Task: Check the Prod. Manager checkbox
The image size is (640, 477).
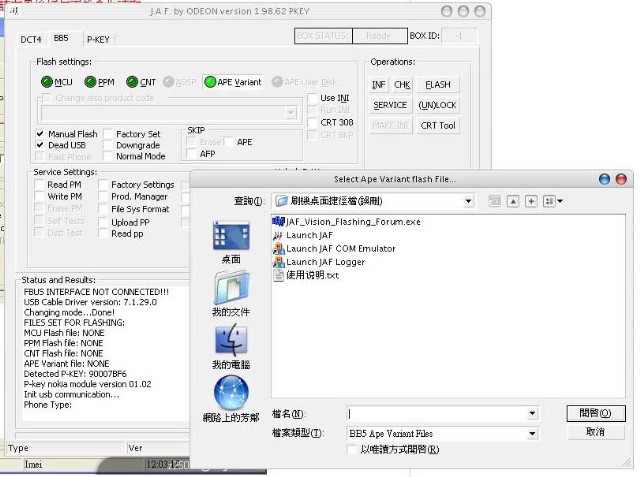Action: pyautogui.click(x=103, y=196)
